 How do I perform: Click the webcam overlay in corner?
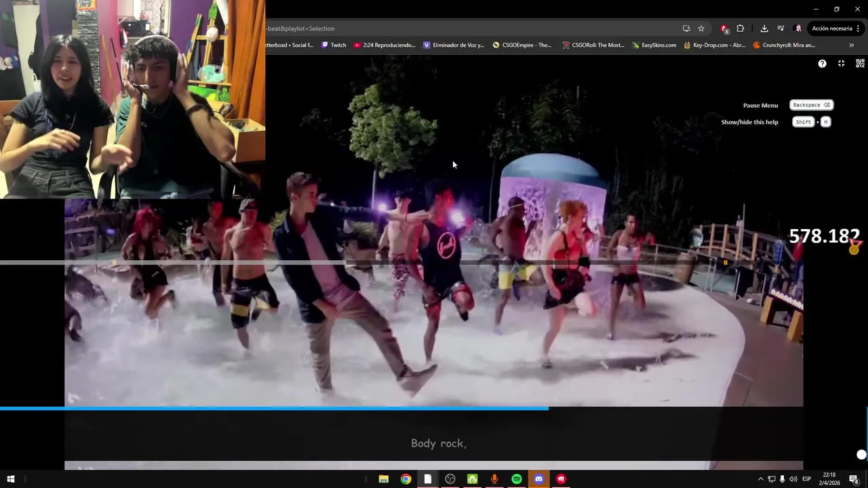tap(132, 99)
